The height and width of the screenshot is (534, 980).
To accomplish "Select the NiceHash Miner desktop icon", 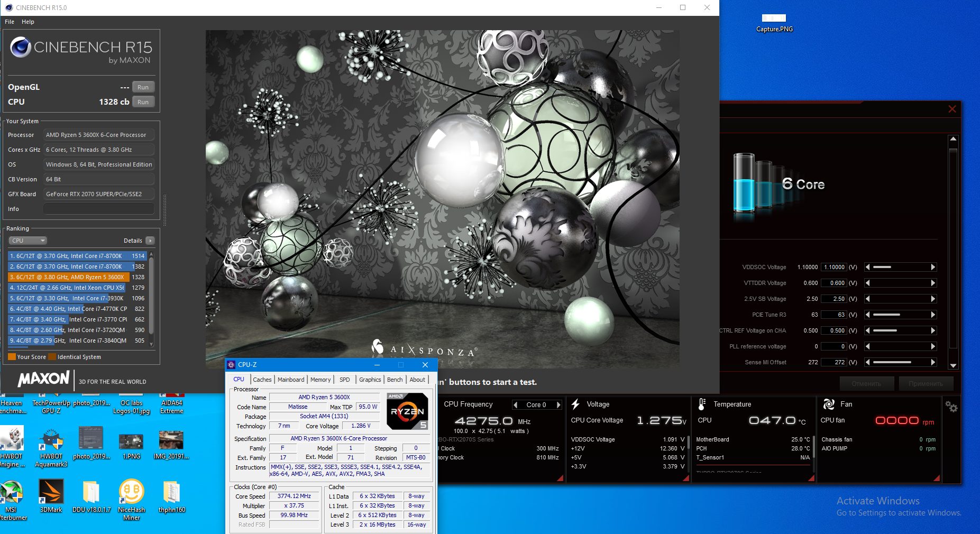I will coord(131,492).
